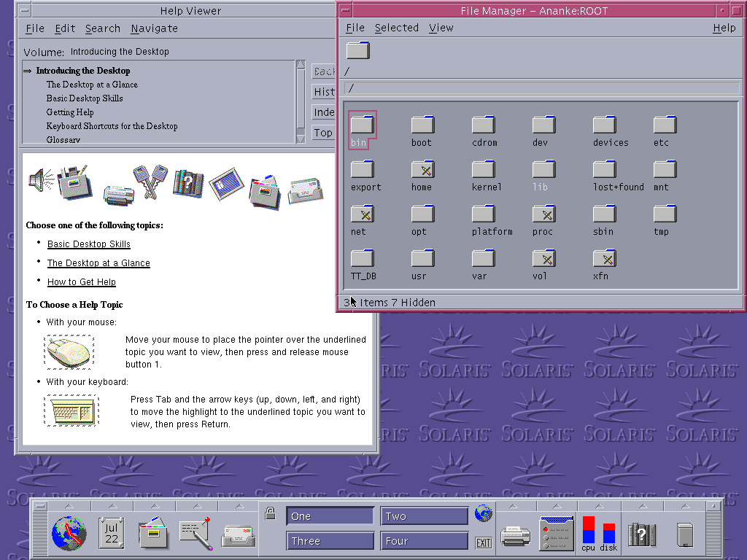747x560 pixels.
Task: Switch to workspace Two
Action: click(424, 516)
